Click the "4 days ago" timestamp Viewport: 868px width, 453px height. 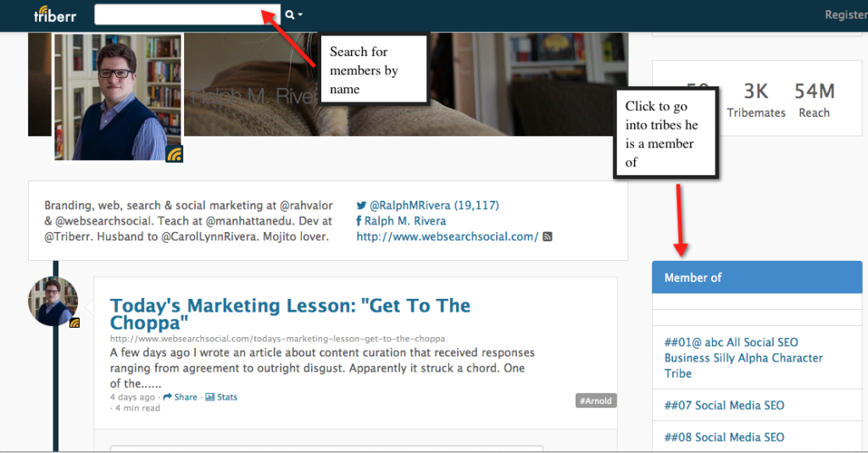[132, 397]
